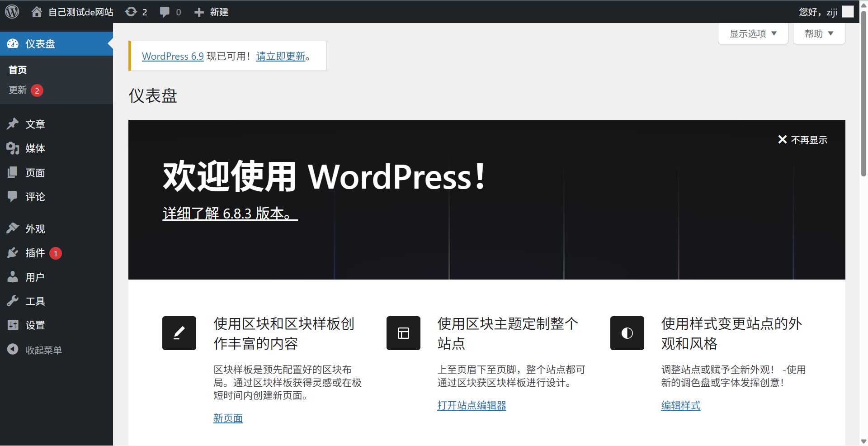This screenshot has width=868, height=446.
Task: Open the 仪表盘 menu item
Action: coord(57,44)
